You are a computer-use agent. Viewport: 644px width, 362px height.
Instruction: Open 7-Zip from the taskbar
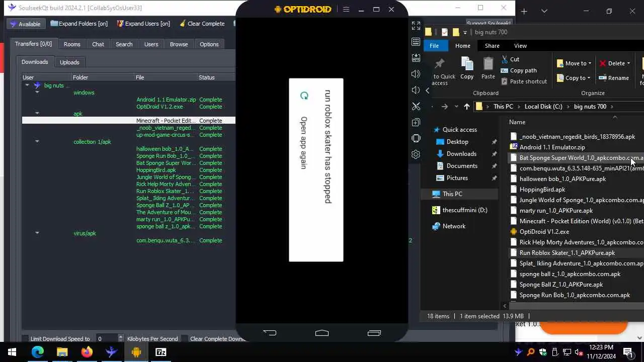point(160,352)
